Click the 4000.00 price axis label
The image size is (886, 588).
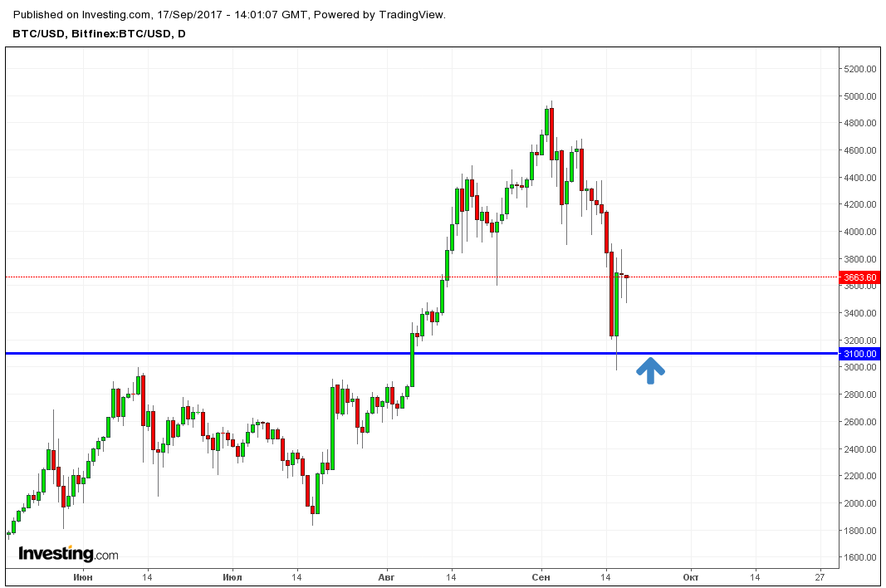[860, 232]
